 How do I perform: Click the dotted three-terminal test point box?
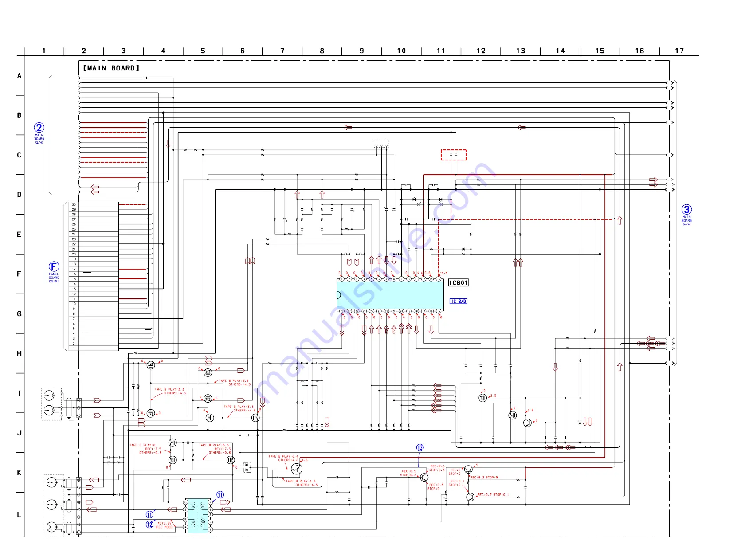coord(381,144)
